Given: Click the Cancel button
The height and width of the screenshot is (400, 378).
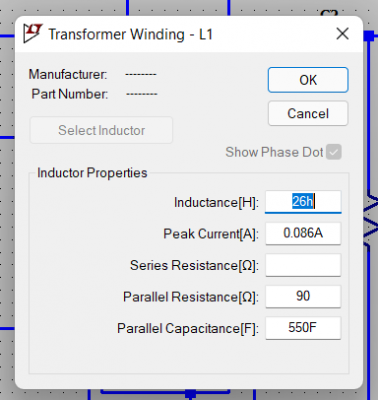Looking at the screenshot, I should (308, 113).
